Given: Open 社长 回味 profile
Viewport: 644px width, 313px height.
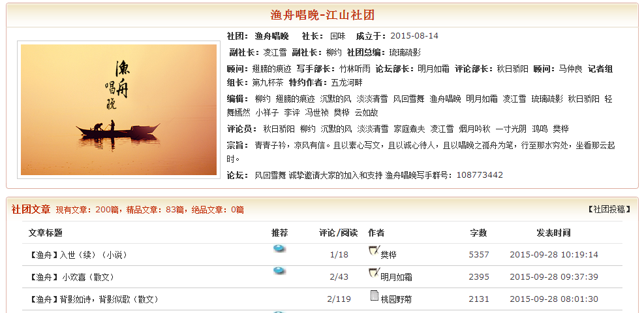Looking at the screenshot, I should (x=337, y=36).
